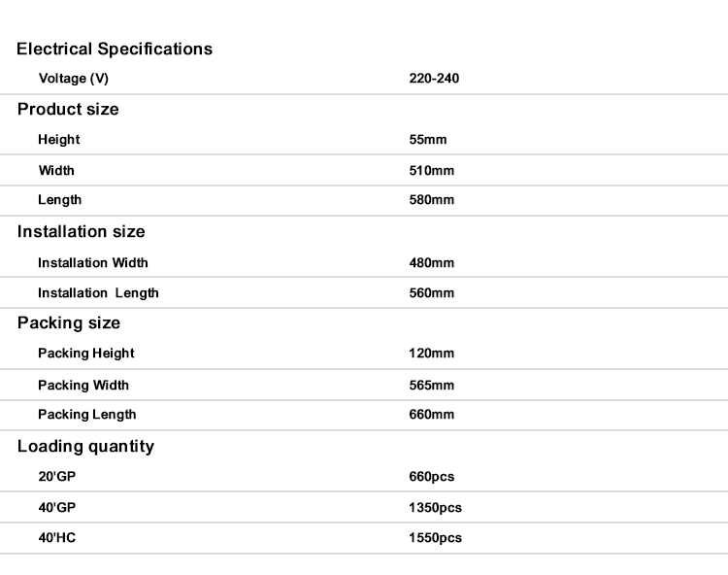This screenshot has height=575, width=728.
Task: Select the Installation Width label
Action: click(x=93, y=263)
